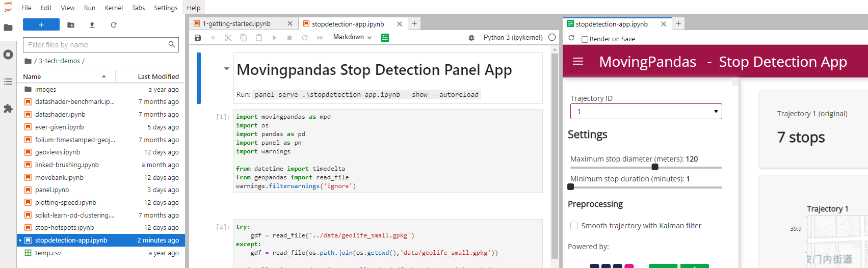Run the selected cell with the play icon

point(274,38)
